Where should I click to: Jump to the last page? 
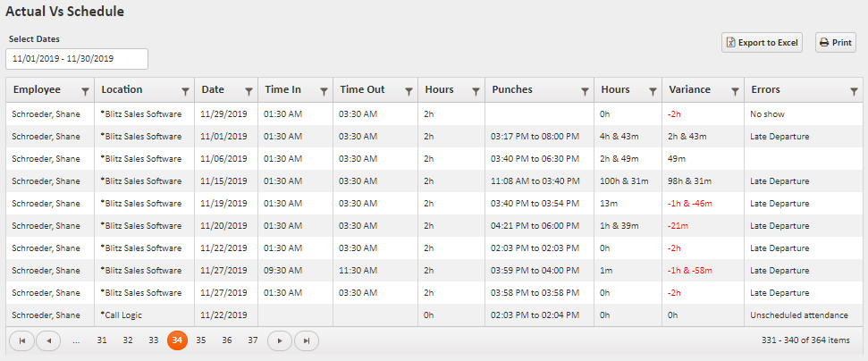306,340
